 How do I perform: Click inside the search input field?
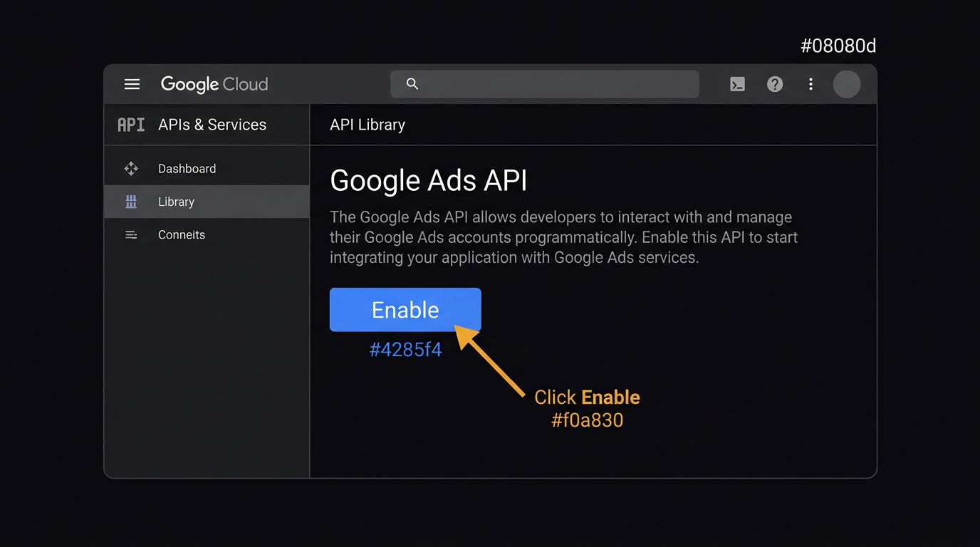click(545, 84)
